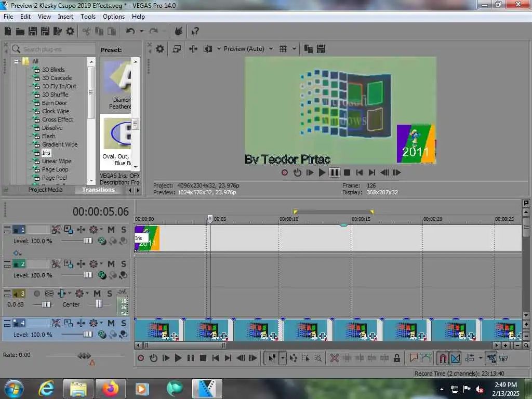This screenshot has height=399, width=532.
Task: Open the Overlays grid dropdown arrow
Action: point(294,49)
